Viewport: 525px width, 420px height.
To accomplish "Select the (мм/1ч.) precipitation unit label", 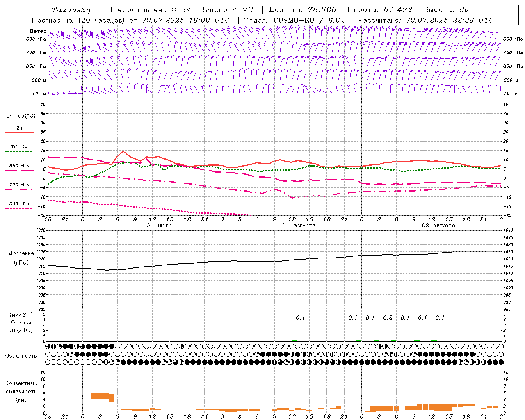I will pos(21,330).
